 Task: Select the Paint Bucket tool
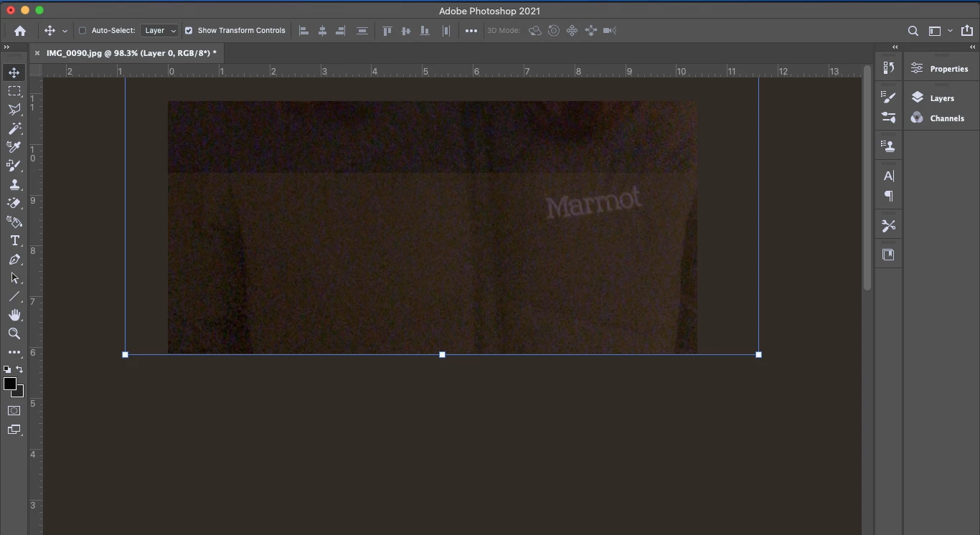click(x=14, y=222)
